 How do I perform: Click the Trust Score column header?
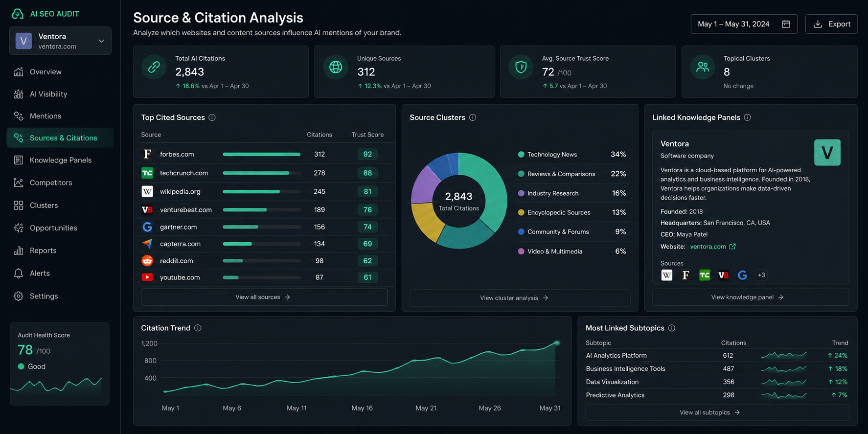367,135
